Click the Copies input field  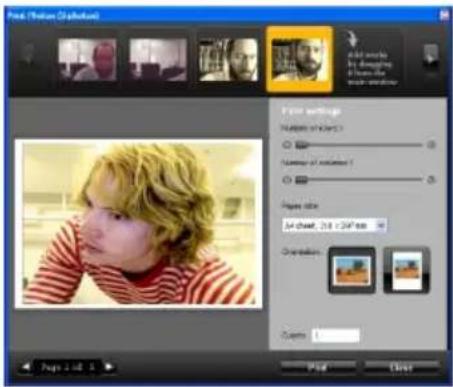[336, 335]
